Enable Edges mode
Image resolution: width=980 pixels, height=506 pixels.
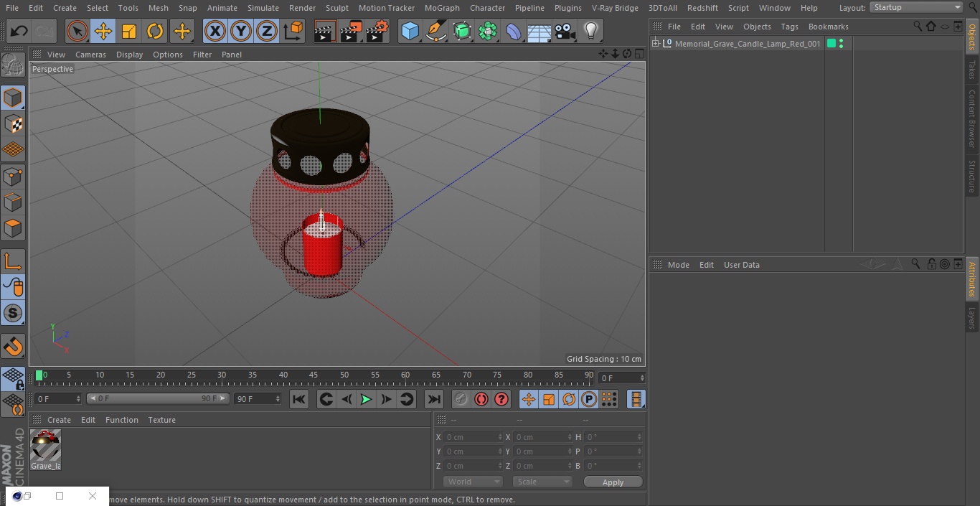[13, 202]
